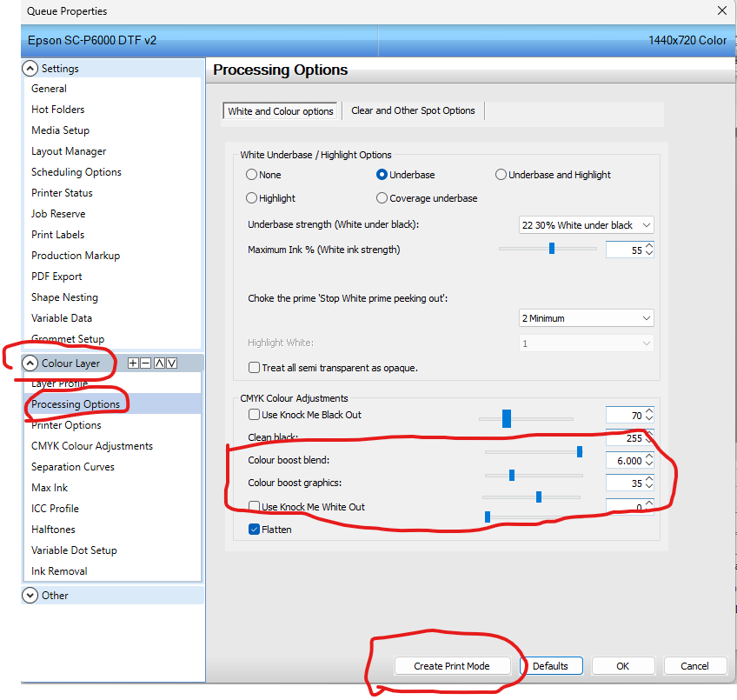Open Underbase strength dropdown
This screenshot has width=737, height=700.
(x=586, y=225)
